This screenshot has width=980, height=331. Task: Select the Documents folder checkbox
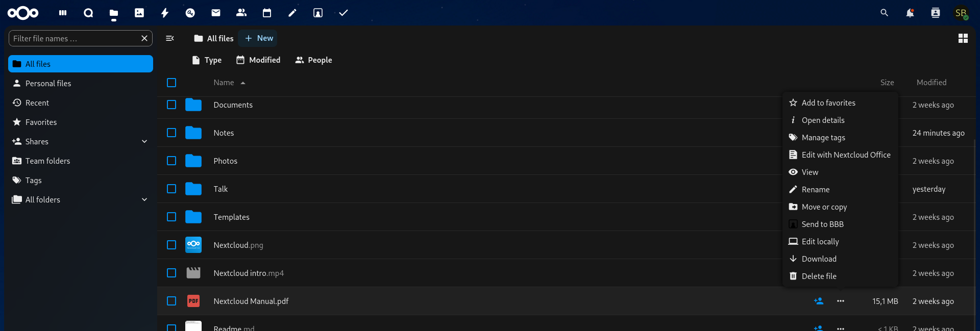[171, 105]
